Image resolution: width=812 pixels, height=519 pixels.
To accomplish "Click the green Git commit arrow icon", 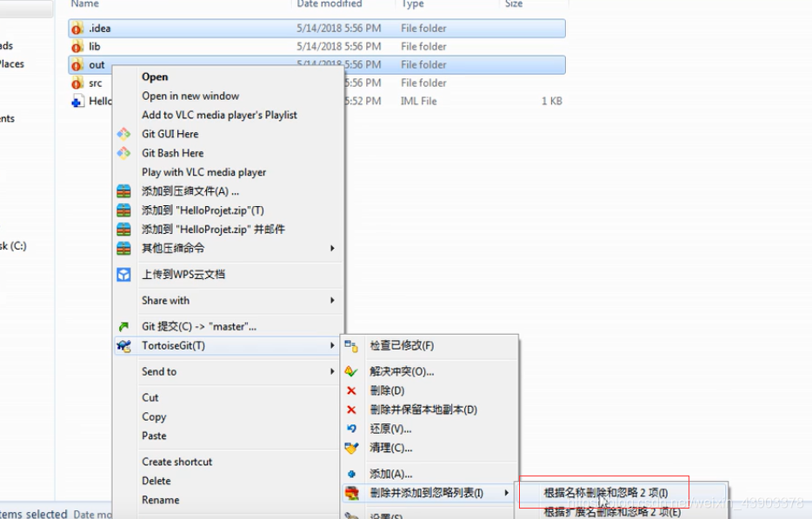I will click(123, 326).
